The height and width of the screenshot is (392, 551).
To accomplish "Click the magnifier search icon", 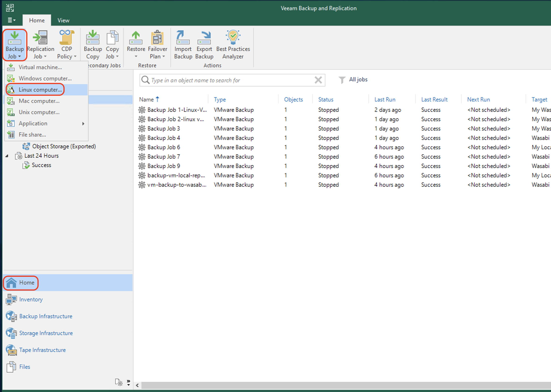I will pos(145,80).
